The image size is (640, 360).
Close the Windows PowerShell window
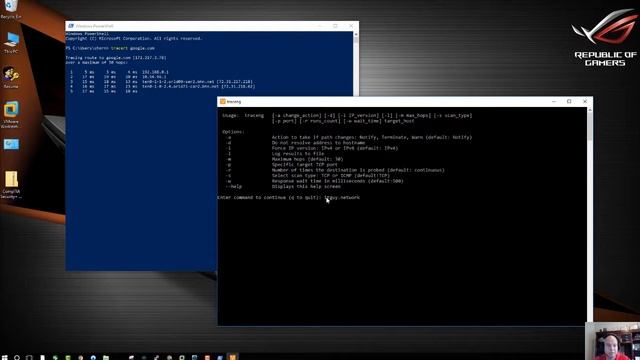[x=351, y=26]
